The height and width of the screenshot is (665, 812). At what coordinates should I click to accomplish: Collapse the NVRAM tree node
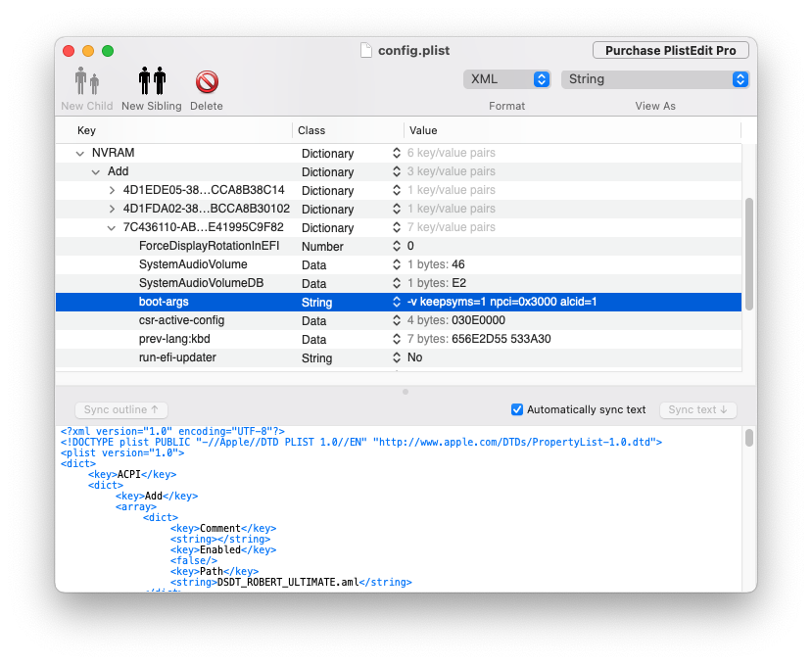pos(79,154)
